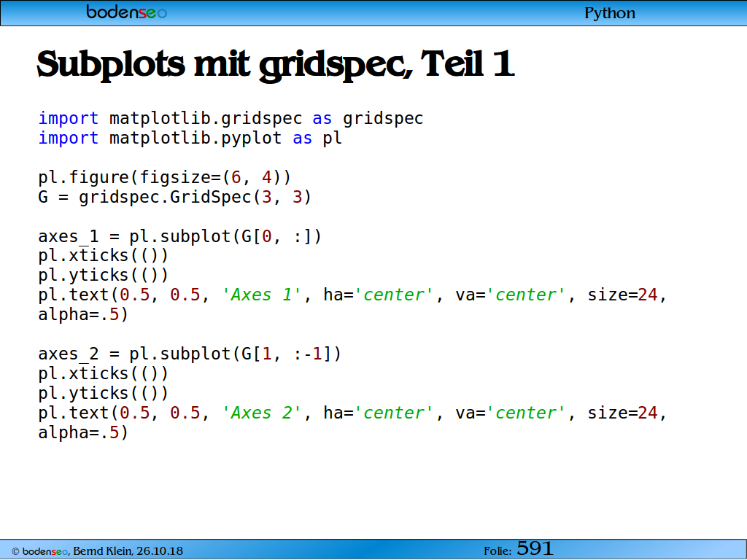Click the 'Axes 1' green string literal
747x560 pixels.
262,295
